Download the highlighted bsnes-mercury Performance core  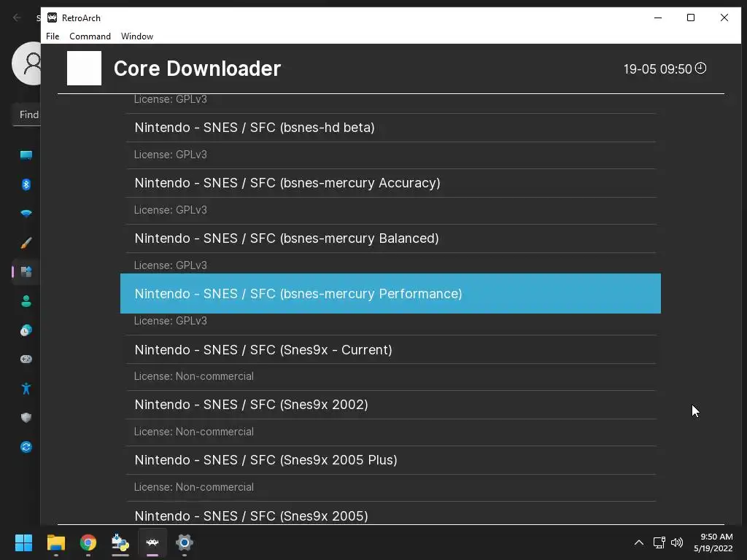coord(390,293)
